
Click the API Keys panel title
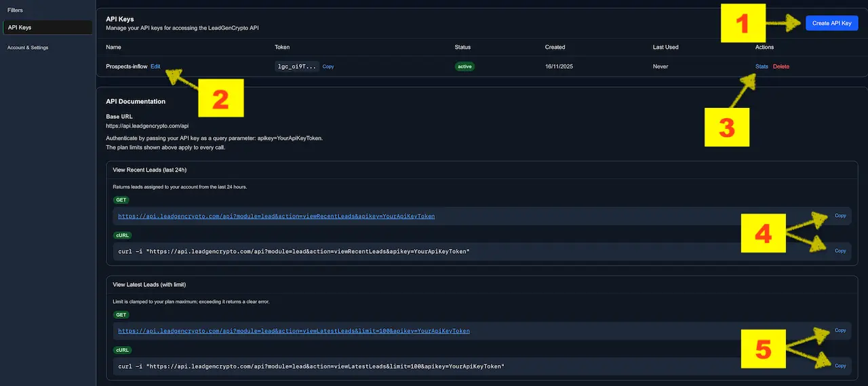(120, 20)
